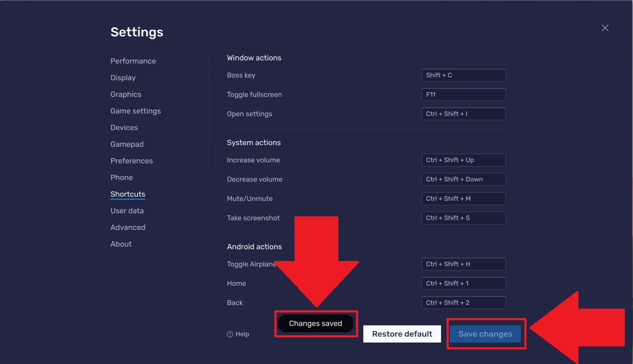Open the Devices settings section
633x364 pixels.
point(124,127)
